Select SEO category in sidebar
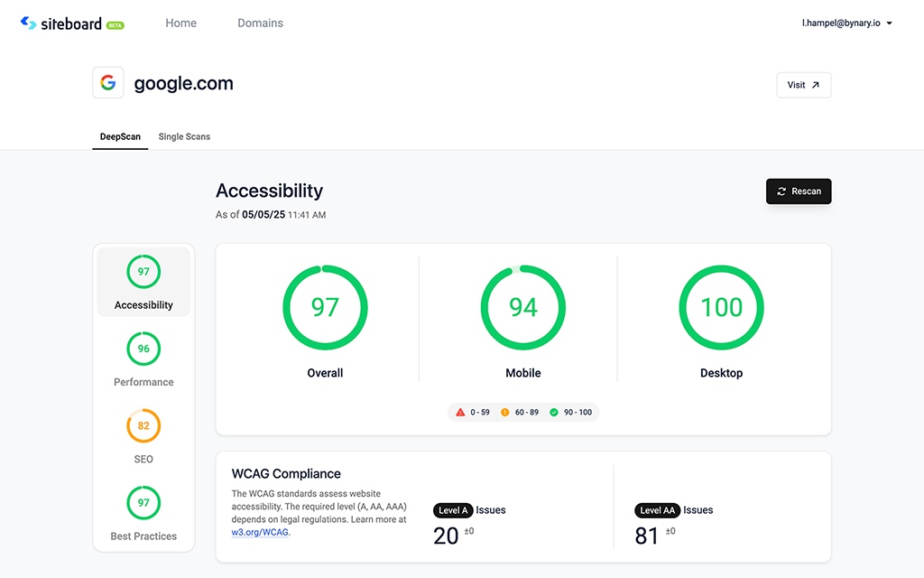 coord(143,436)
